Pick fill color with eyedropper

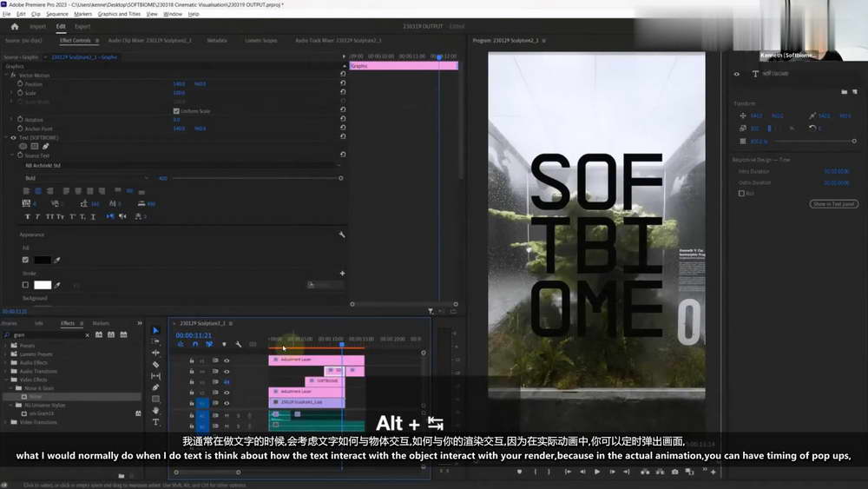pyautogui.click(x=57, y=260)
